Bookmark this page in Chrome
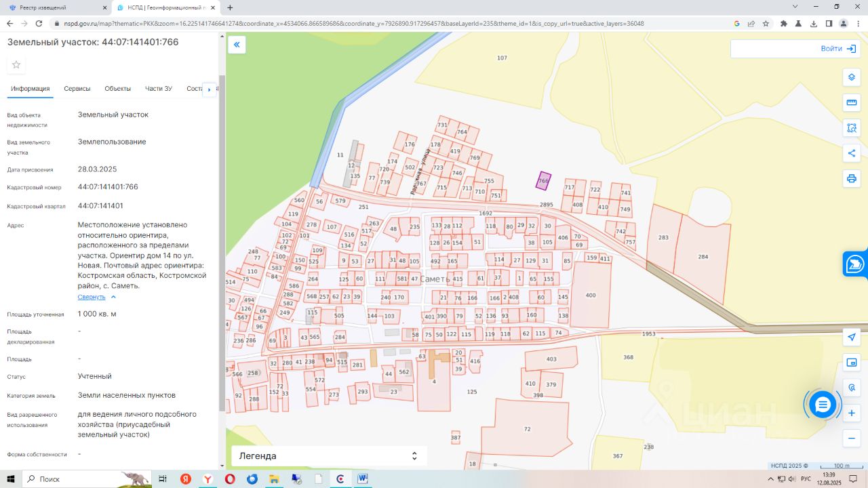 click(766, 23)
